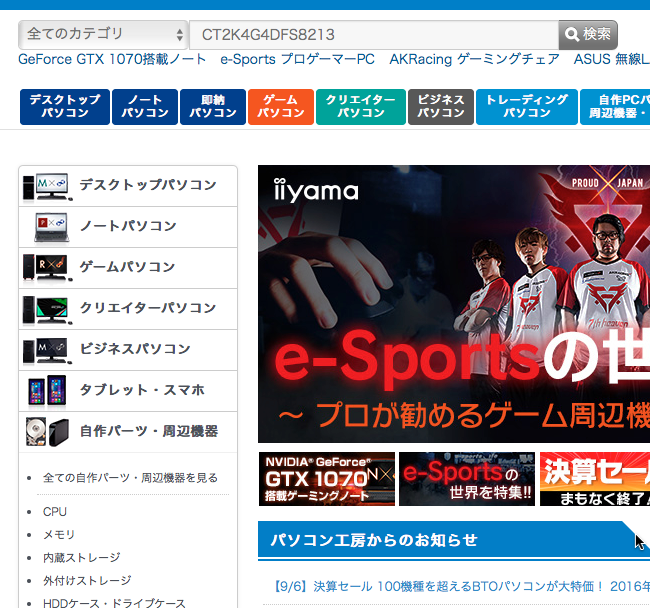Open sidebar ビジネスパソコン category text

click(x=135, y=349)
